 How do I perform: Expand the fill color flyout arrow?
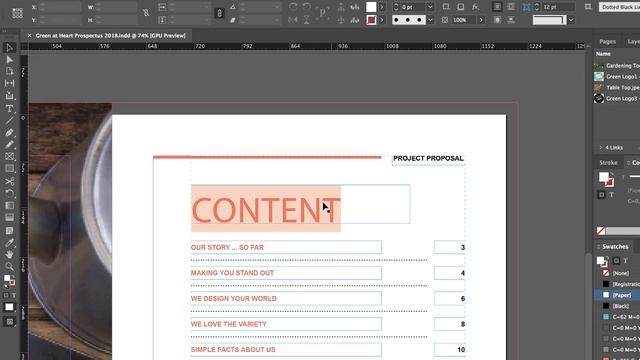pyautogui.click(x=382, y=7)
